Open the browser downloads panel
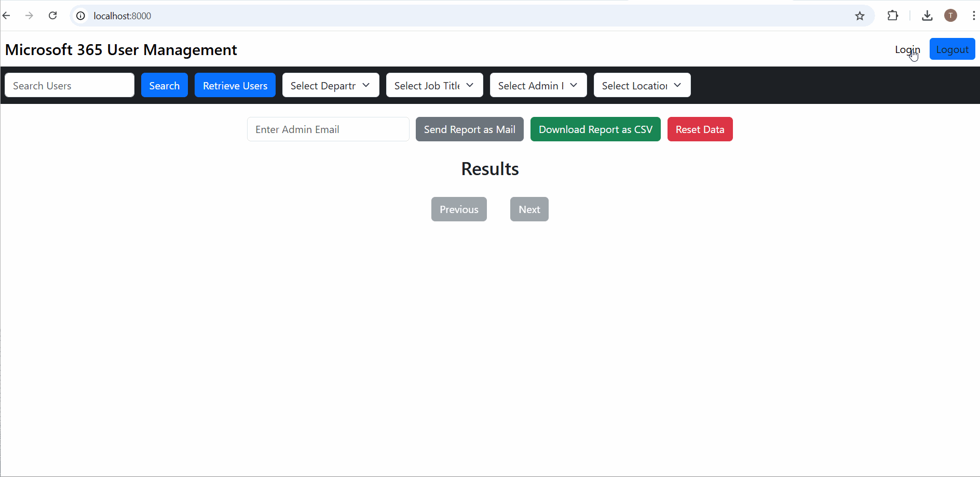Image resolution: width=980 pixels, height=477 pixels. pos(927,16)
